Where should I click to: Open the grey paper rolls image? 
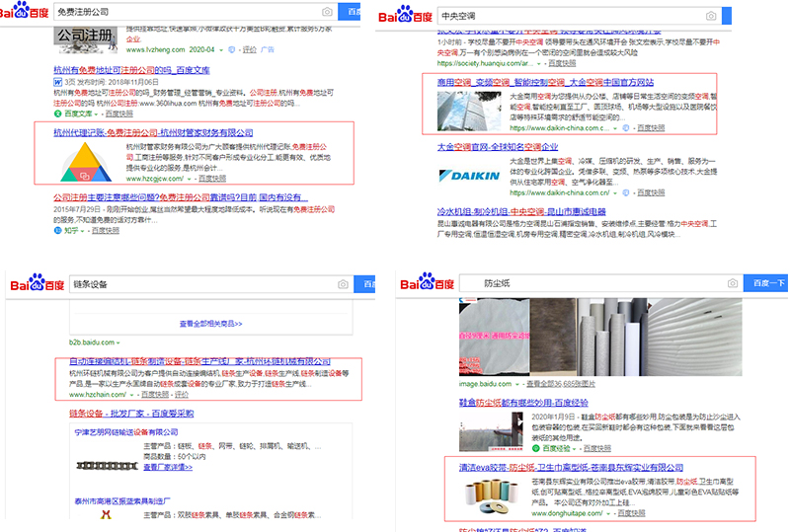click(x=611, y=337)
